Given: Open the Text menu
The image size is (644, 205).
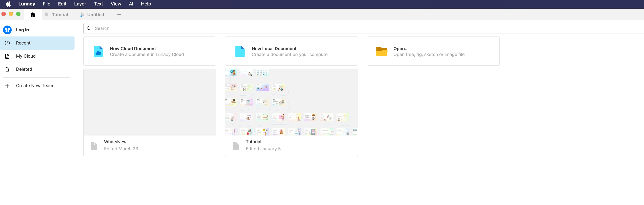Looking at the screenshot, I should pyautogui.click(x=98, y=4).
